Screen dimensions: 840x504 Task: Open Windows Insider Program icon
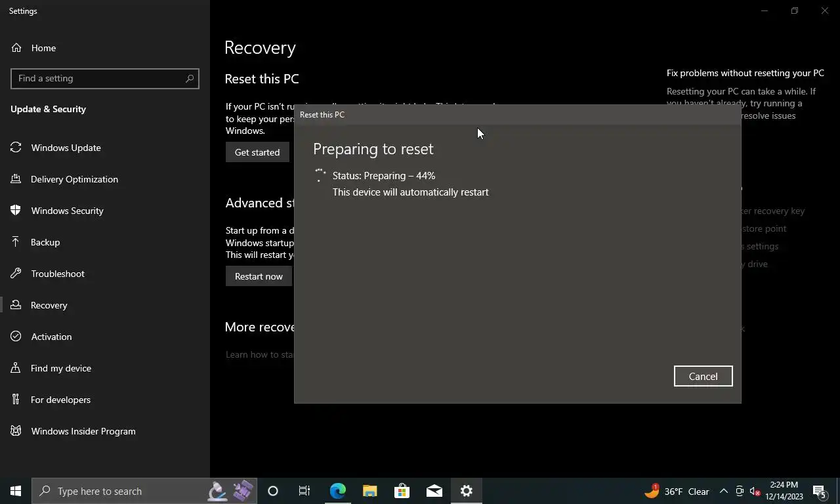[16, 431]
